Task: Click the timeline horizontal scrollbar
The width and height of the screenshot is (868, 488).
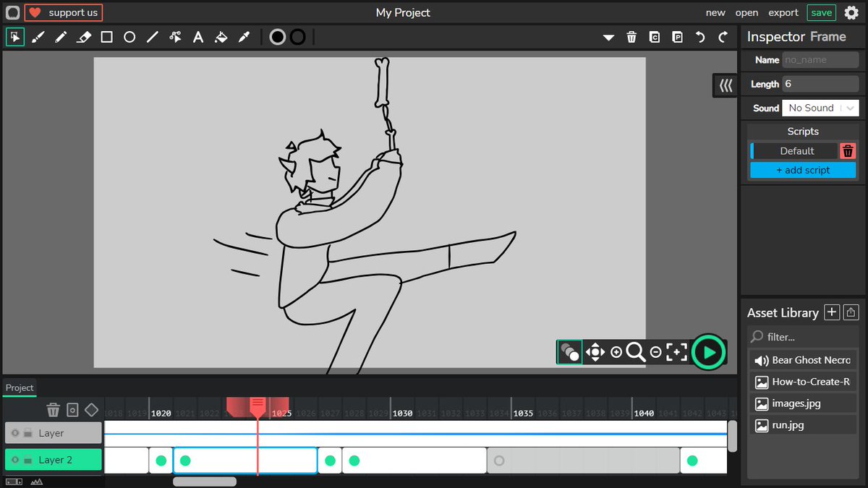Action: click(205, 481)
